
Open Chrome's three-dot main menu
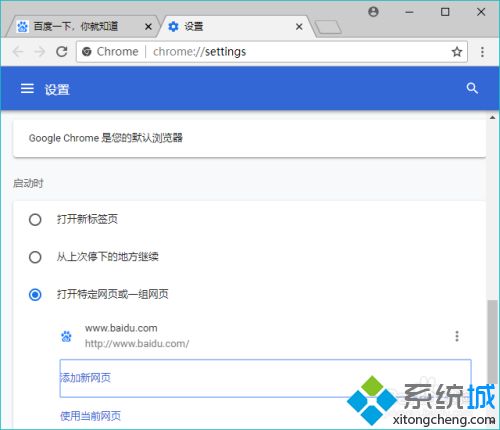(482, 52)
